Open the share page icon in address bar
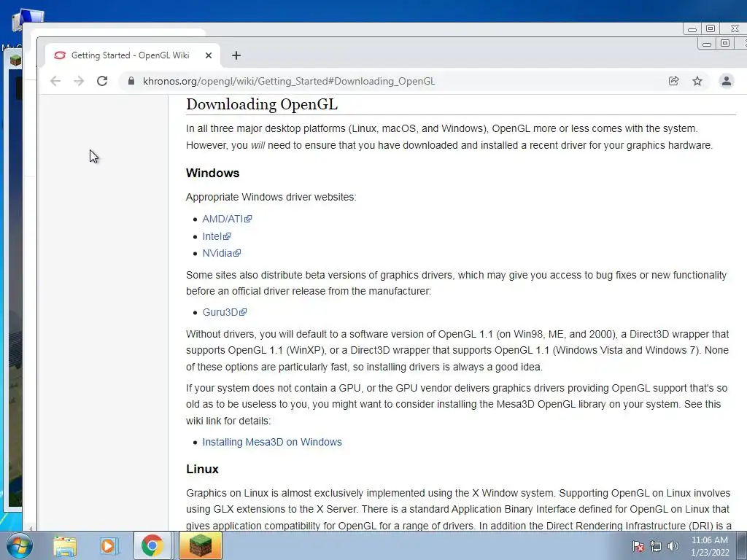Image resolution: width=747 pixels, height=560 pixels. (x=673, y=81)
